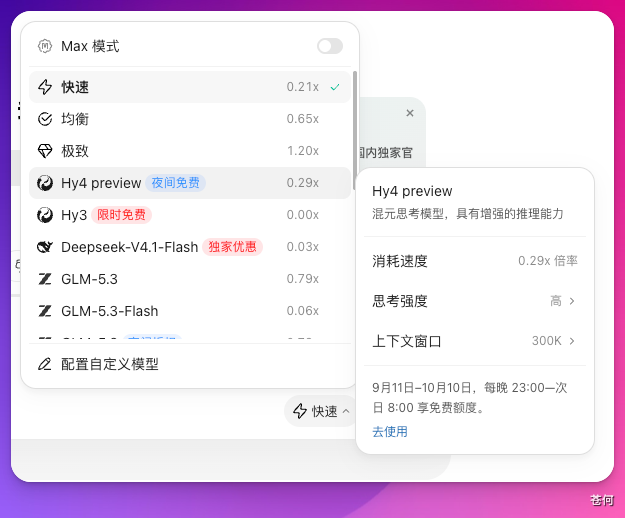Choose GLM-5.3-Flash from the list
Screen dimensions: 625x518
190,311
